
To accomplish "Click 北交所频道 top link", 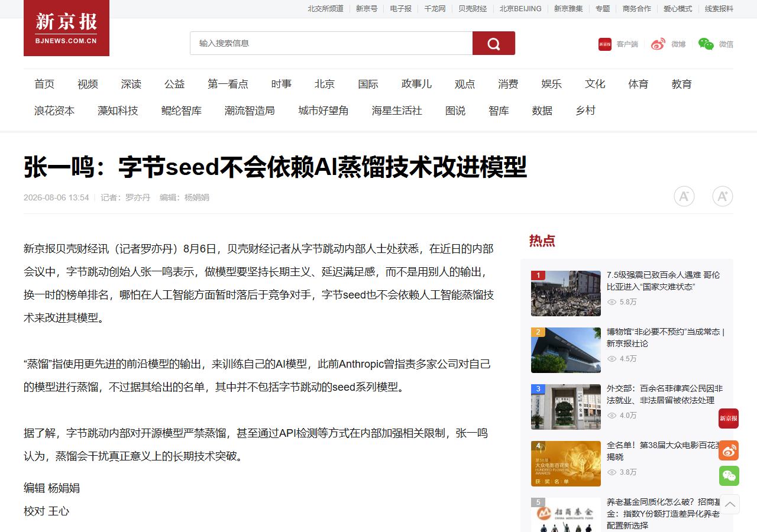I will [325, 9].
